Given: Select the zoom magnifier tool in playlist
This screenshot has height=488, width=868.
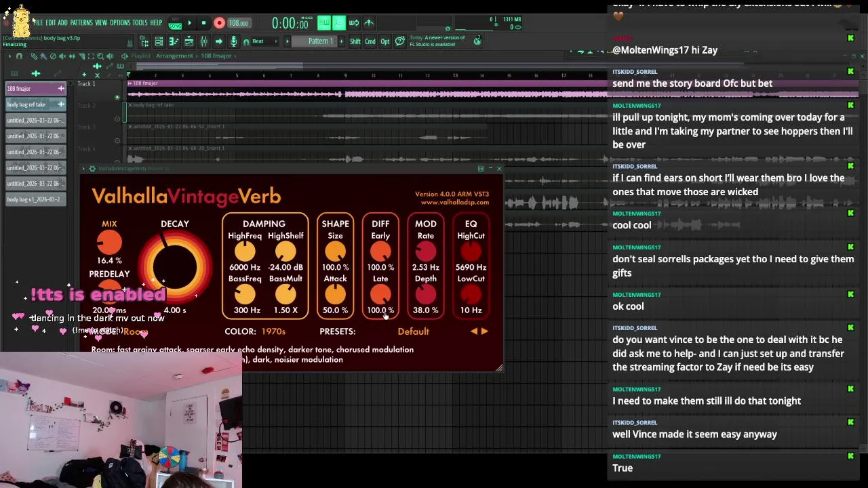Looking at the screenshot, I should click(x=100, y=56).
